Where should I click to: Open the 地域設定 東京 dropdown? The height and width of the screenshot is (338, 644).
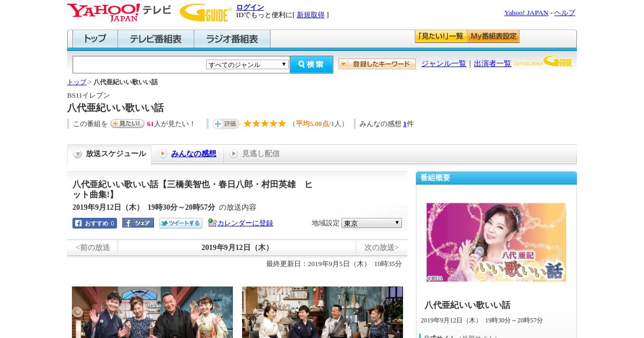point(371,223)
